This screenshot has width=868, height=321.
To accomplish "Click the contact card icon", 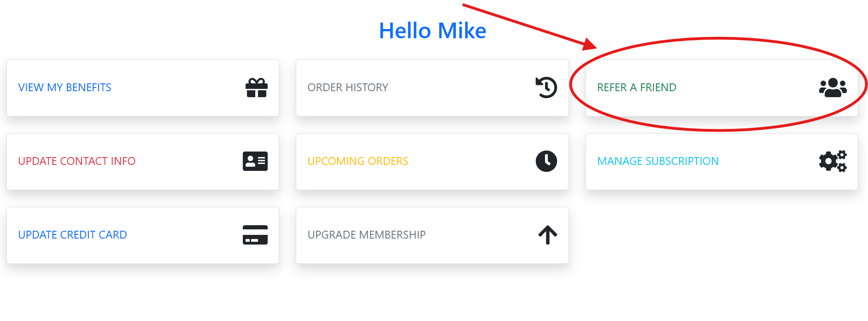I will point(255,161).
